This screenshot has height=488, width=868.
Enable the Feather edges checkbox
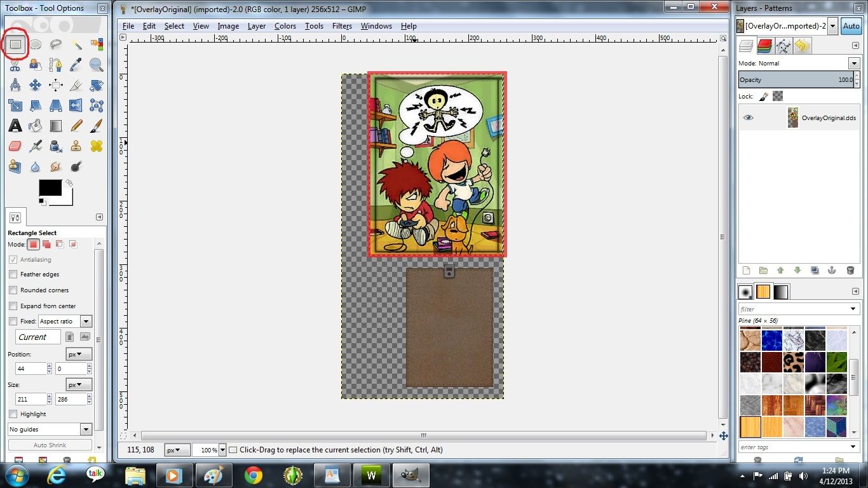(x=13, y=274)
